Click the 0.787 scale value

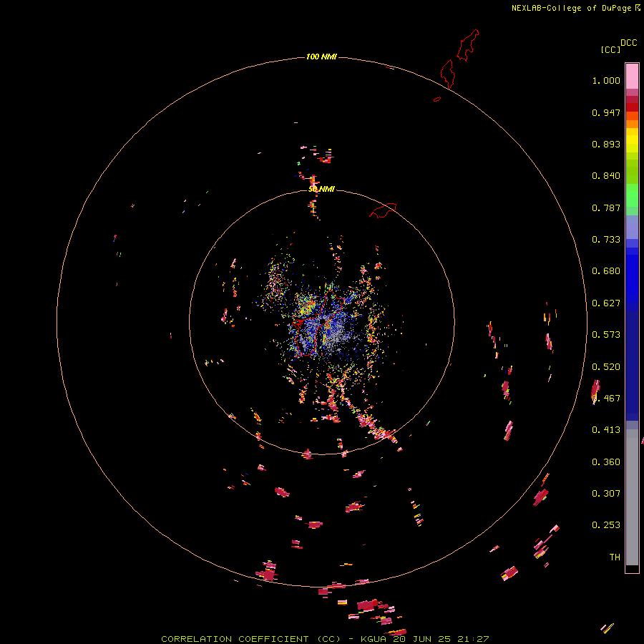(606, 208)
